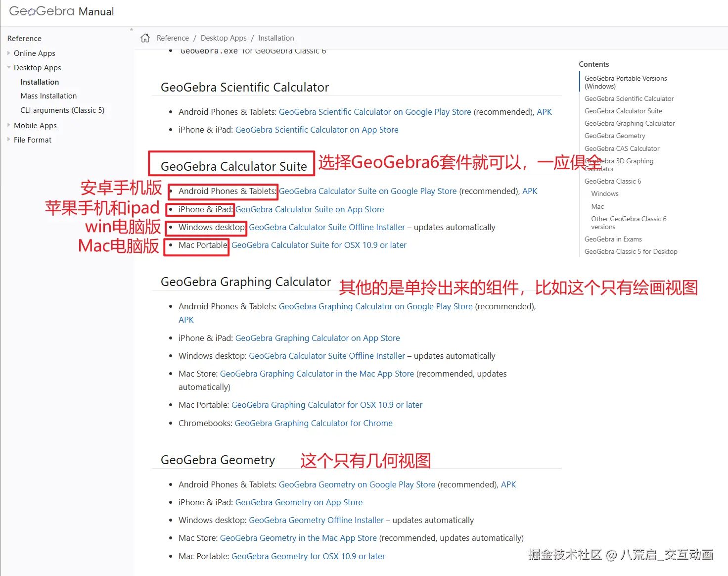Download Calculator Suite APK link
The height and width of the screenshot is (576, 728).
(x=530, y=191)
